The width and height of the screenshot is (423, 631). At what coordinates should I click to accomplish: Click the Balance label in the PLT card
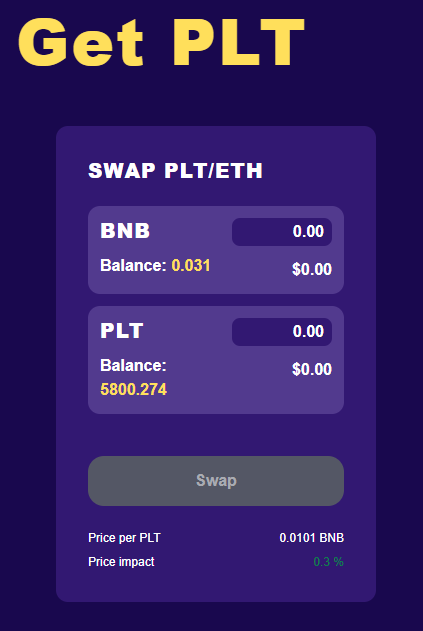pos(133,366)
